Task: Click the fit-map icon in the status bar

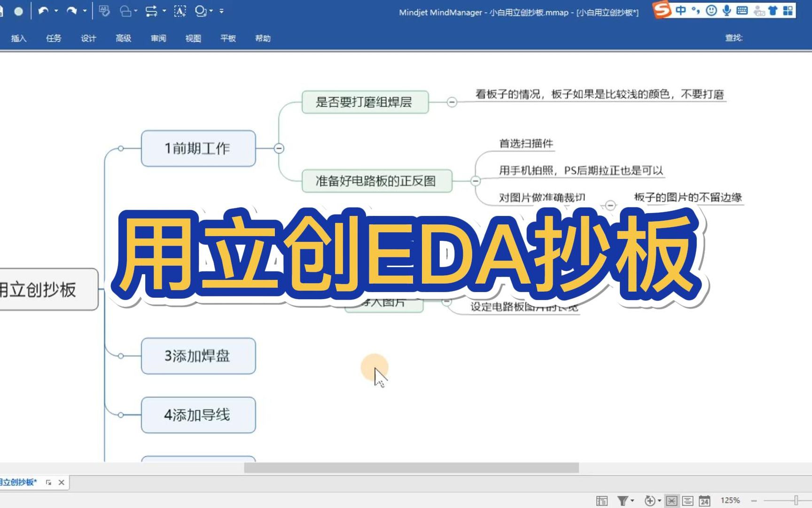Action: pyautogui.click(x=671, y=500)
